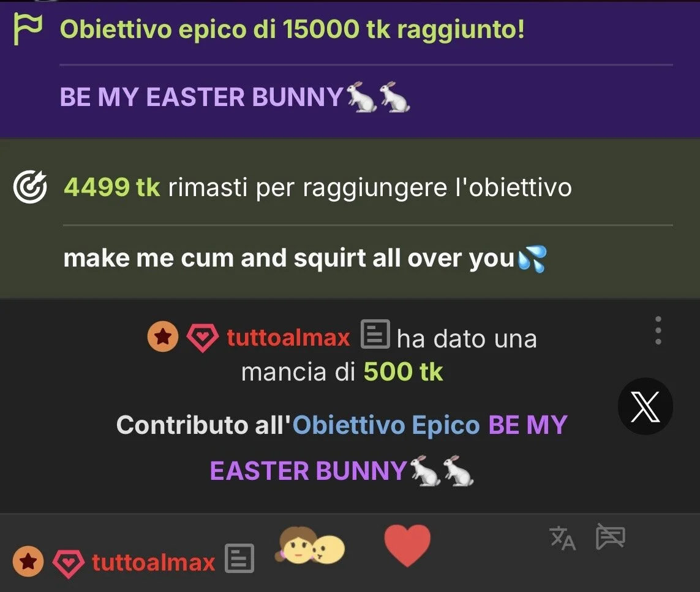Click orange star badge in bottom message

click(28, 561)
